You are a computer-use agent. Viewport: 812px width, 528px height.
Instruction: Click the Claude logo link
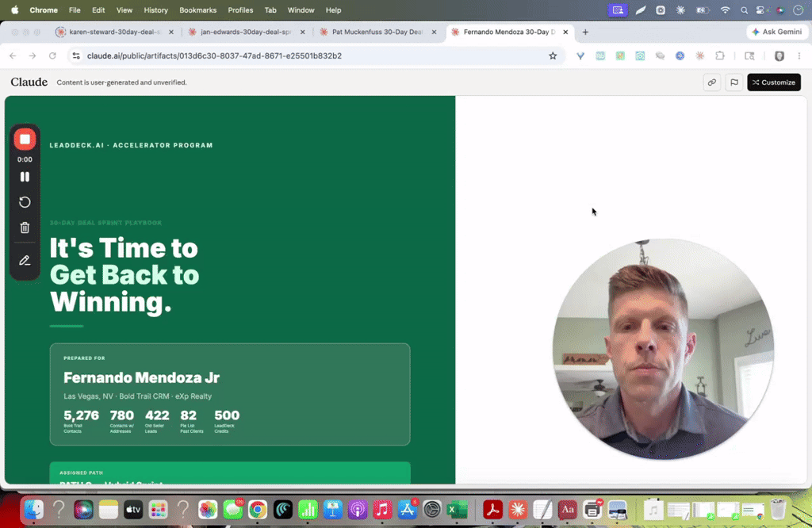point(29,82)
